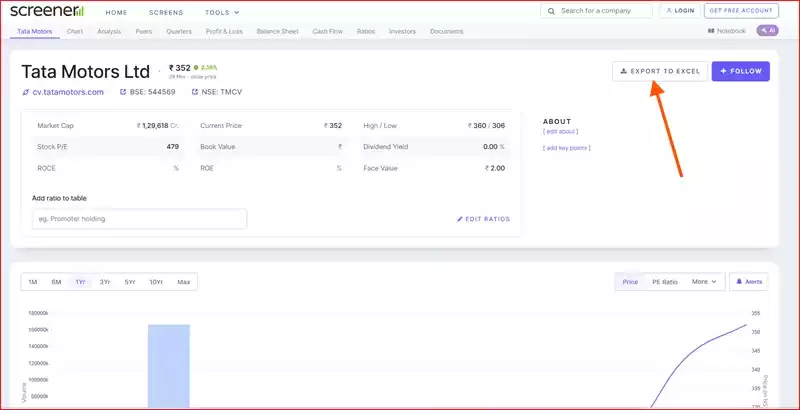This screenshot has height=410, width=800.
Task: Open the Balance Sheet tab
Action: click(278, 31)
